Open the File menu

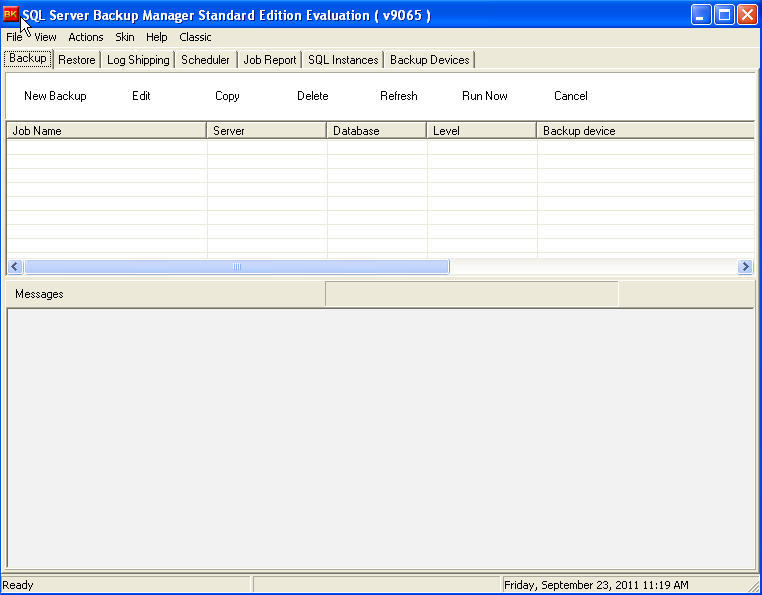point(14,37)
